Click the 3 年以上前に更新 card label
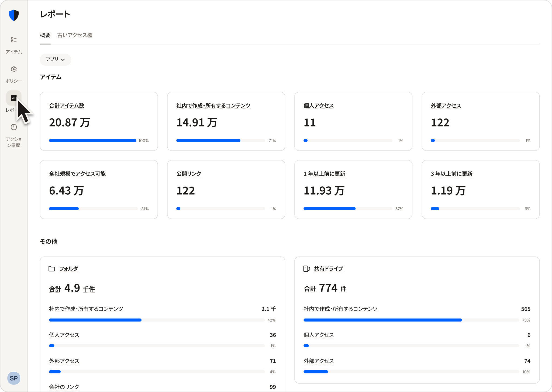 coord(452,174)
